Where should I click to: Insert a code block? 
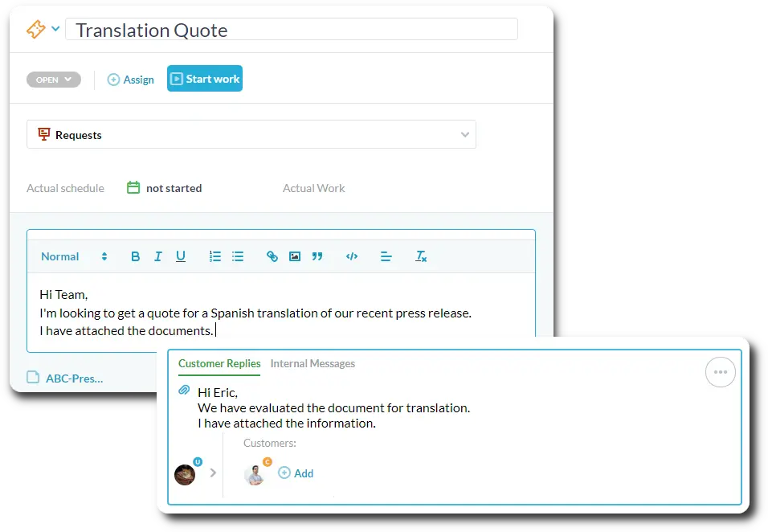pyautogui.click(x=352, y=256)
